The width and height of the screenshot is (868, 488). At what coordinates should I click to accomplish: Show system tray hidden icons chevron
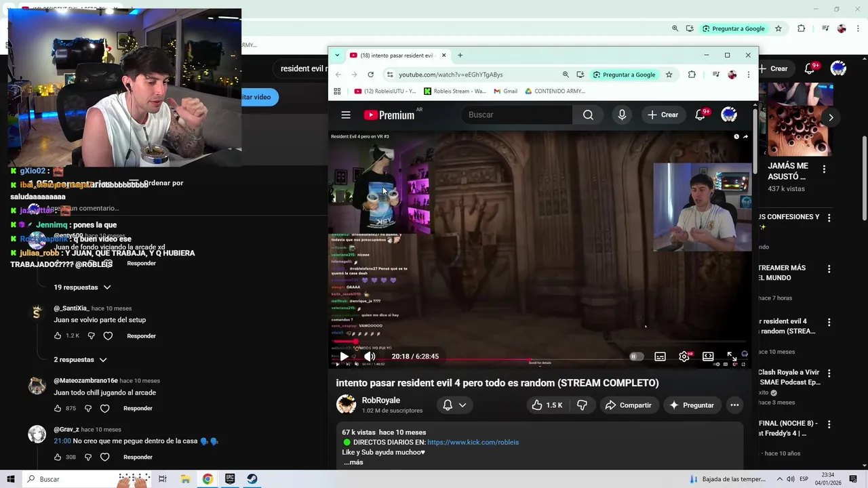[x=780, y=479]
